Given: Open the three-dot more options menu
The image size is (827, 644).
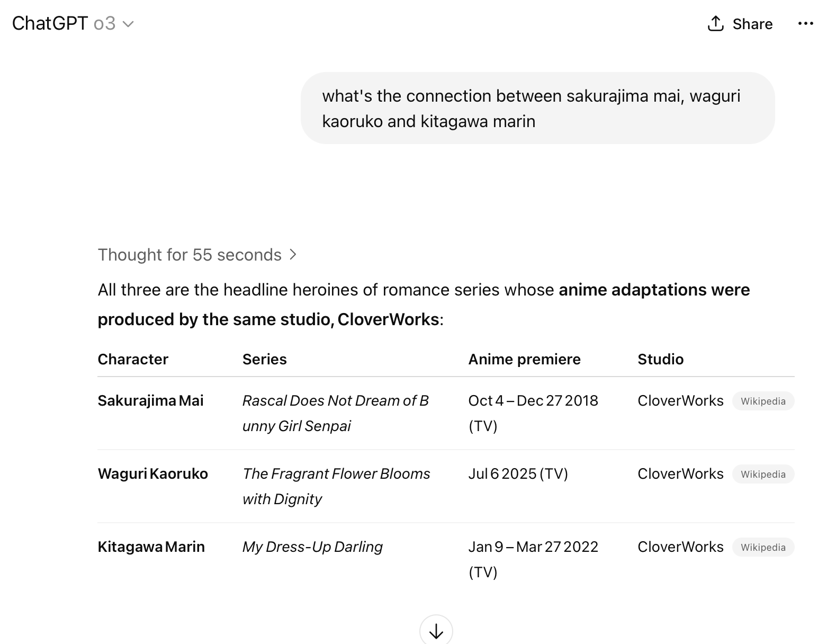Looking at the screenshot, I should [x=805, y=24].
